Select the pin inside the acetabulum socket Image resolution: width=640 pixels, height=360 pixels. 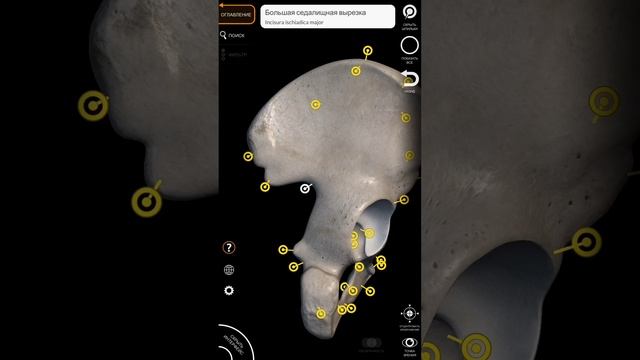[369, 233]
